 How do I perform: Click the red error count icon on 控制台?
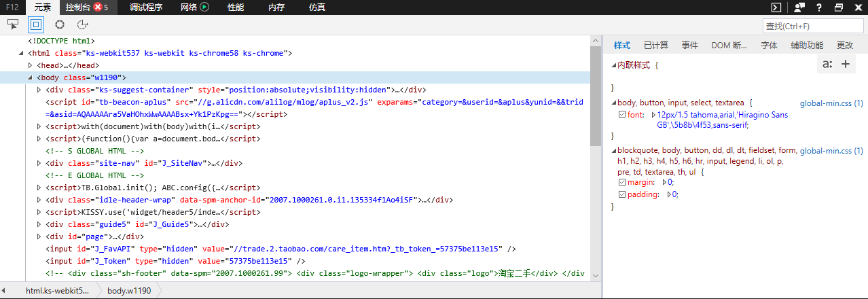click(98, 7)
